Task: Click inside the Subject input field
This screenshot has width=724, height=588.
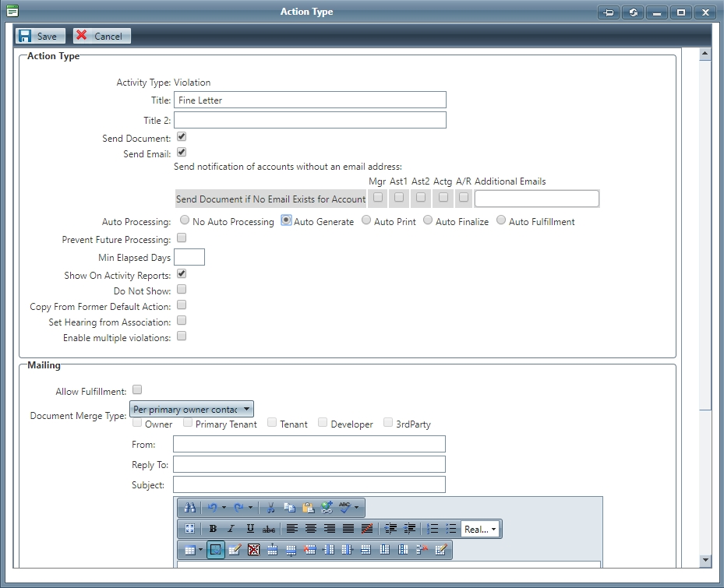Action: point(308,484)
